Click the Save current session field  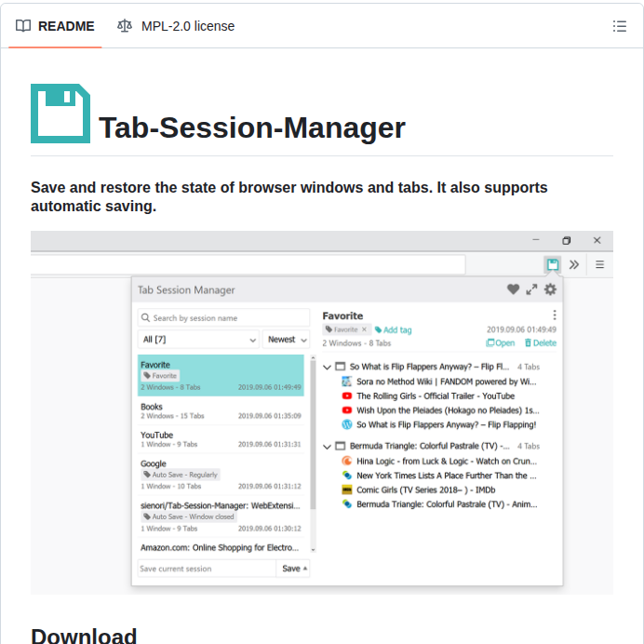(x=207, y=569)
